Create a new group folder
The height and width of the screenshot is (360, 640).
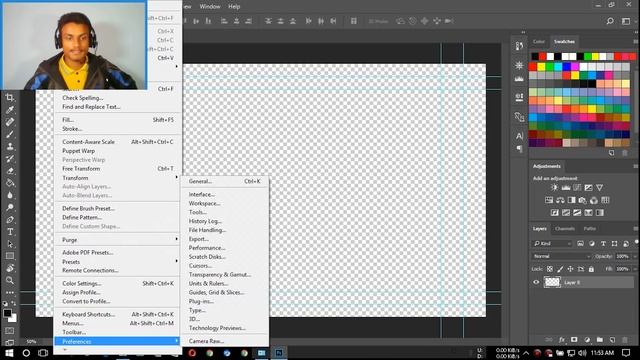pos(599,340)
